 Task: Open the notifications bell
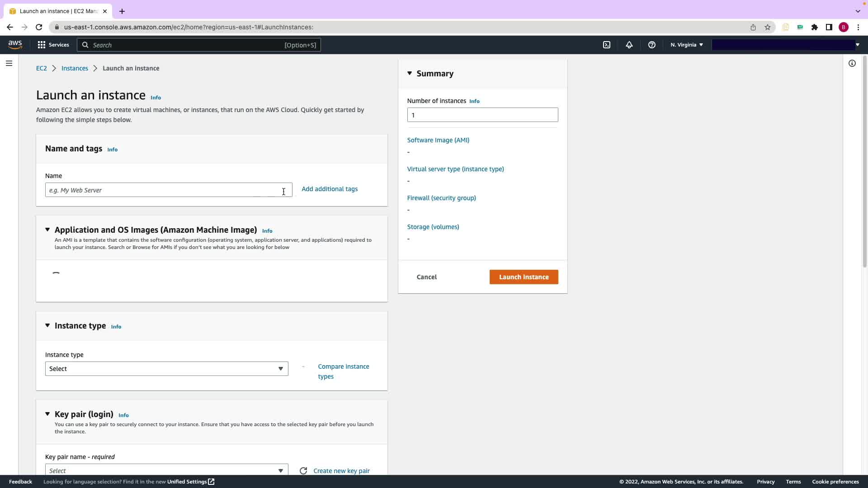pyautogui.click(x=629, y=45)
